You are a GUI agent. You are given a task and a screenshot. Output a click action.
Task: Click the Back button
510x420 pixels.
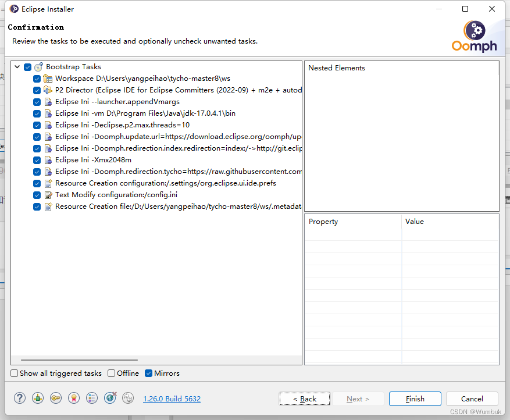coord(305,399)
